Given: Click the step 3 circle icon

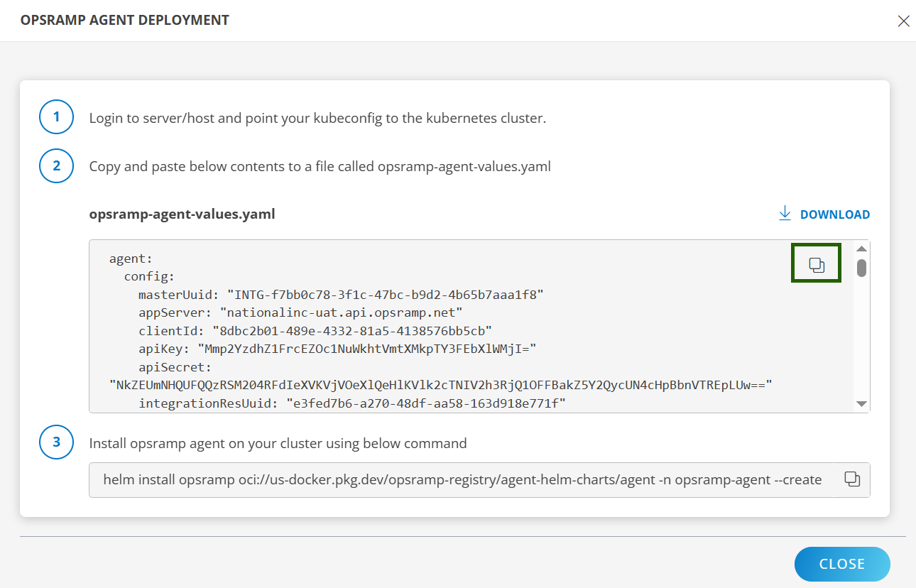Looking at the screenshot, I should click(x=57, y=442).
